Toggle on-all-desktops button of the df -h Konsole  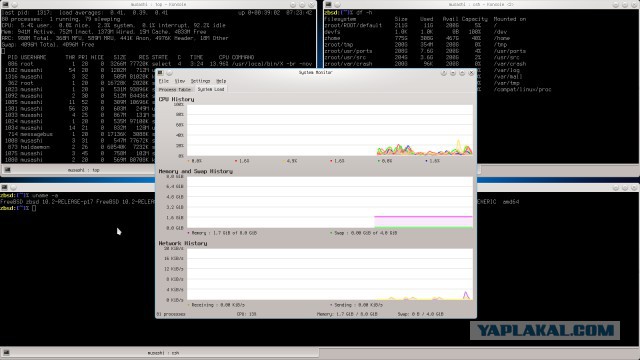[x=338, y=4]
